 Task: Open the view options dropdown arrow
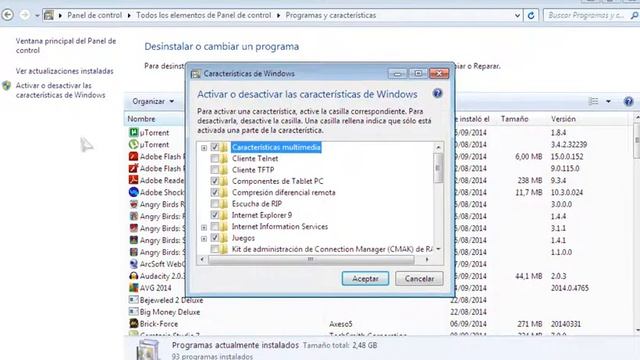click(608, 101)
